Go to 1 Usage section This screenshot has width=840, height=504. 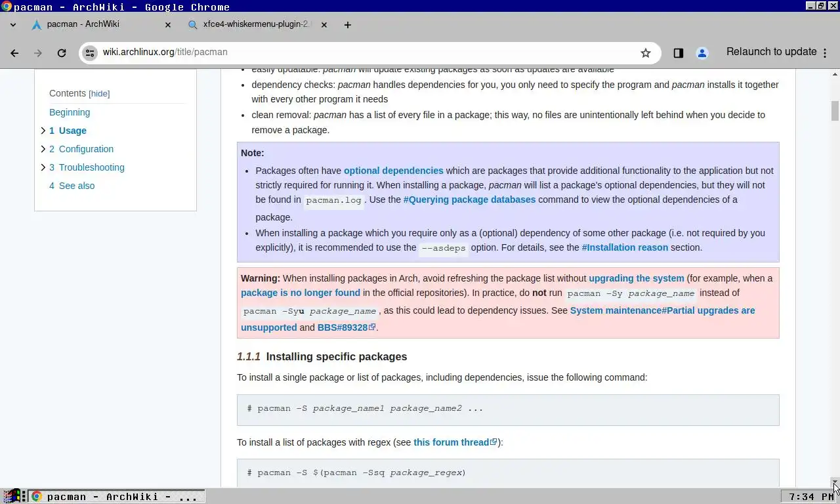(x=68, y=131)
